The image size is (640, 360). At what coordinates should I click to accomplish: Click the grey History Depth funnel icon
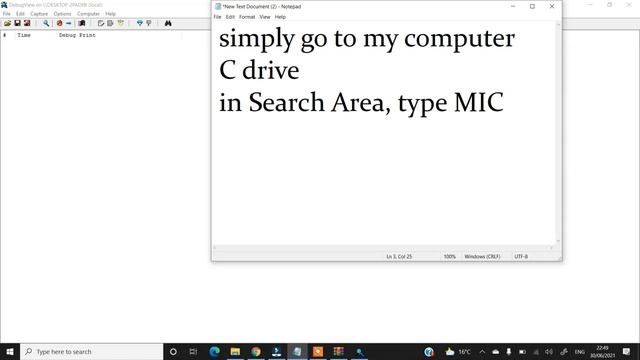[149, 23]
